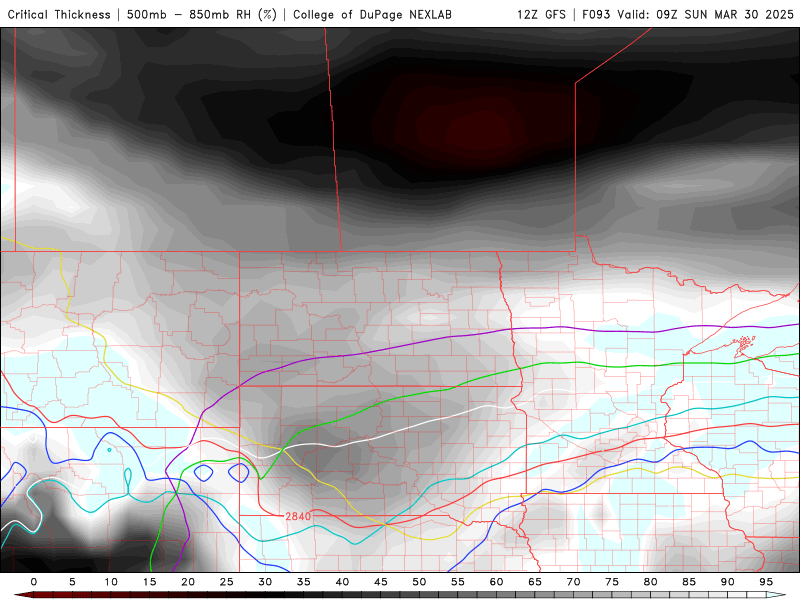Click the "85" value on the color scale
The image size is (800, 600).
[689, 582]
